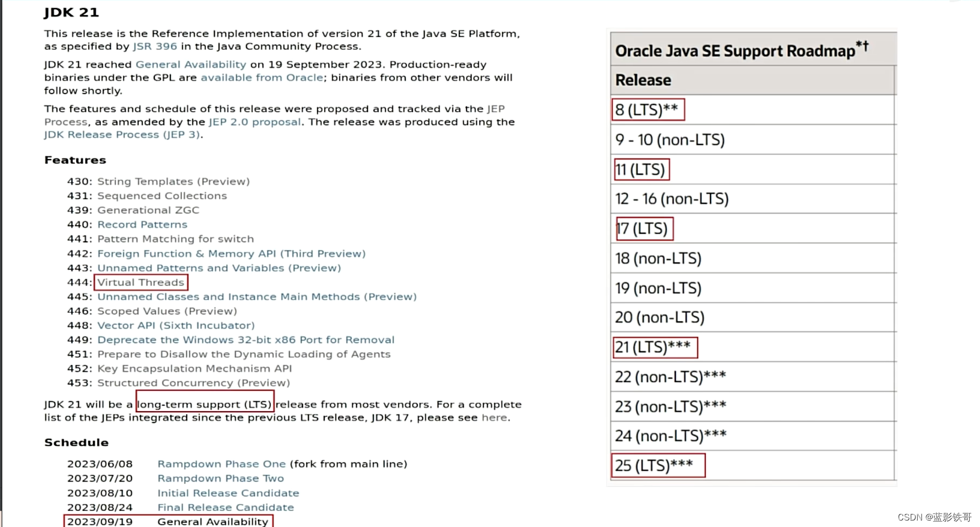Click the Final Release Candidate link
980x527 pixels.
tap(225, 508)
